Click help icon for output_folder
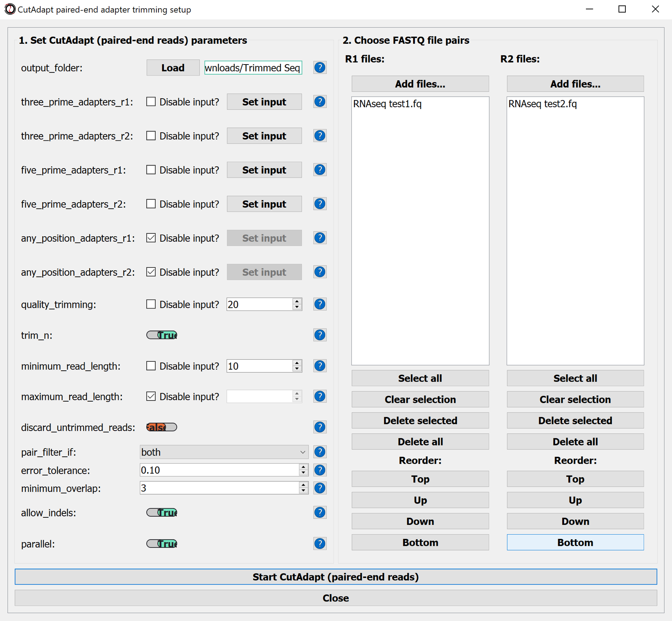Screen dimensions: 672x621 [320, 68]
